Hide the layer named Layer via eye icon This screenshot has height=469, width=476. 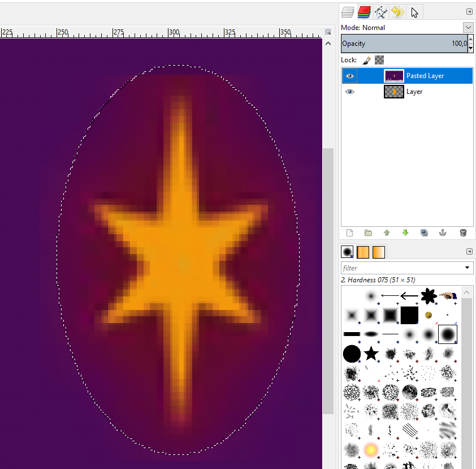click(350, 92)
